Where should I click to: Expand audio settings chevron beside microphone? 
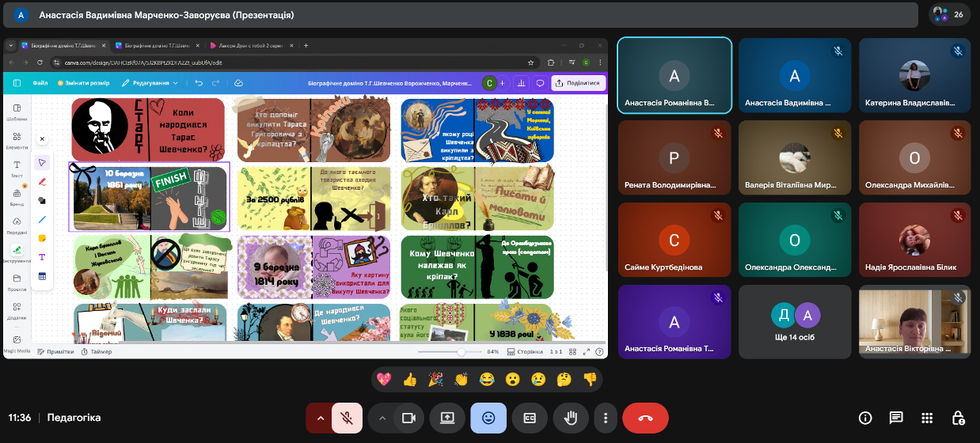[x=320, y=418]
